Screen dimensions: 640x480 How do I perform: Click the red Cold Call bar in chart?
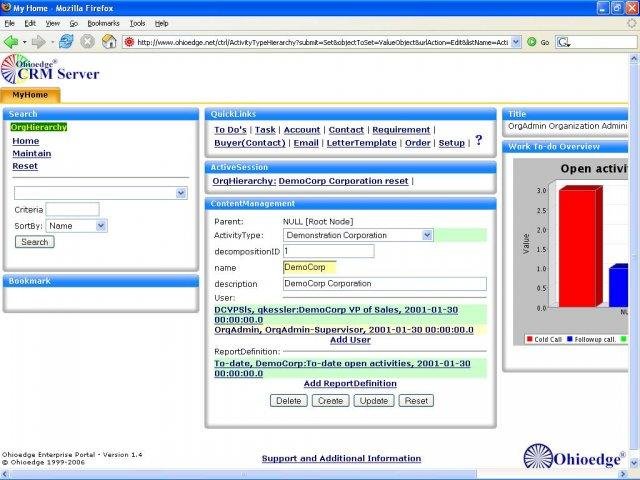(580, 247)
